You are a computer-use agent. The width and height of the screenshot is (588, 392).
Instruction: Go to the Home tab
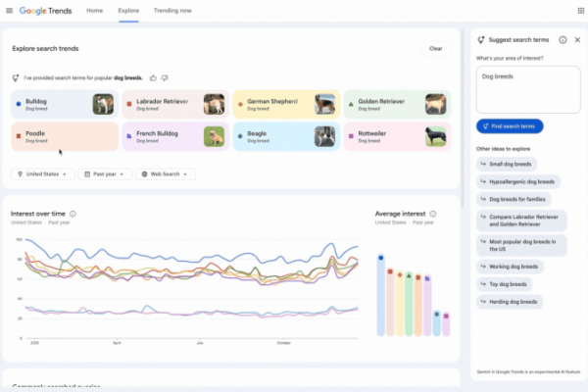coord(94,10)
